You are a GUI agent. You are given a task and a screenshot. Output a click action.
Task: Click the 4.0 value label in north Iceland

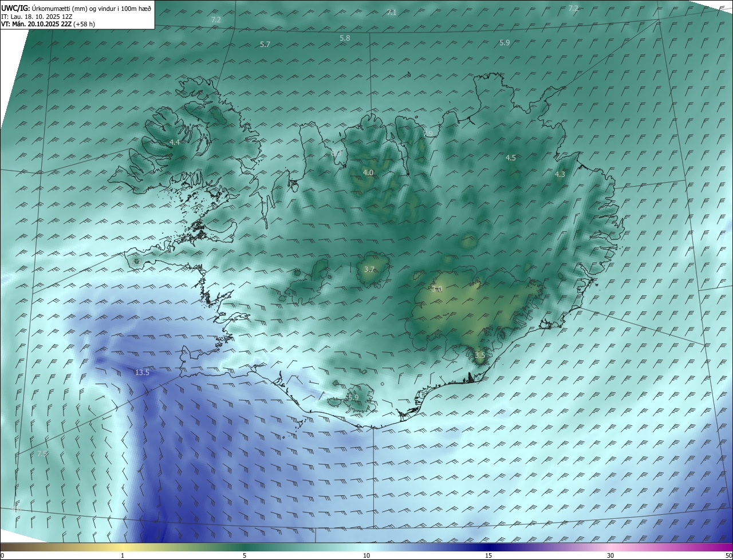point(368,172)
